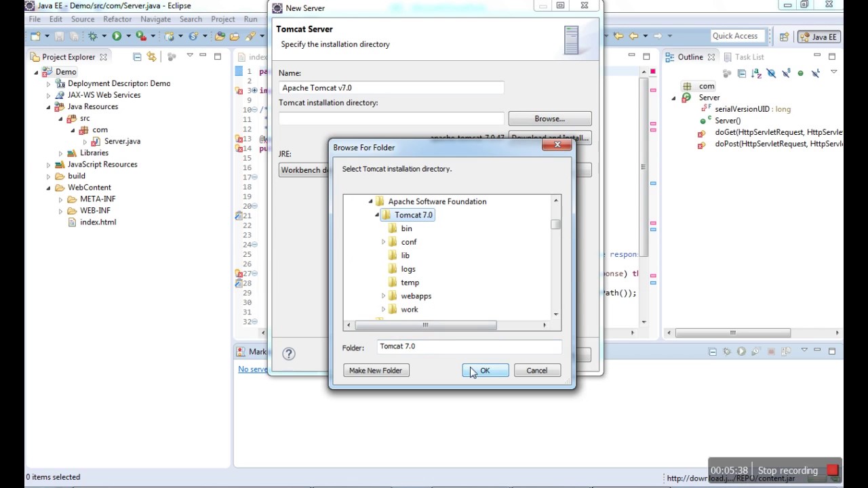Click the Open Type toolbar icon
Image resolution: width=868 pixels, height=488 pixels.
pyautogui.click(x=220, y=36)
